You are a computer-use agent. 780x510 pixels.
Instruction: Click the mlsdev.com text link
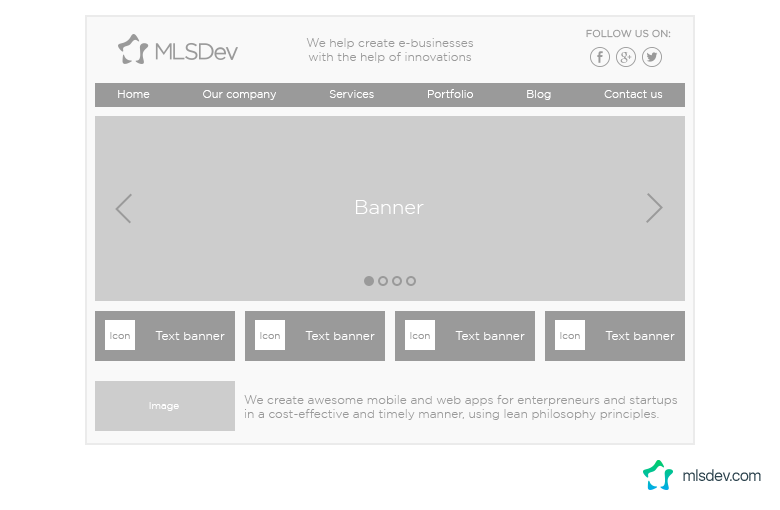click(721, 476)
